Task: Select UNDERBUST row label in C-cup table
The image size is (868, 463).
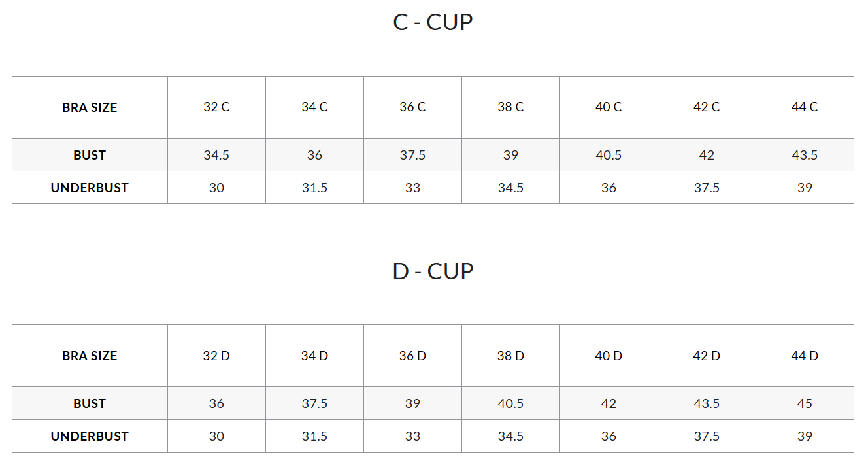Action: coord(90,188)
